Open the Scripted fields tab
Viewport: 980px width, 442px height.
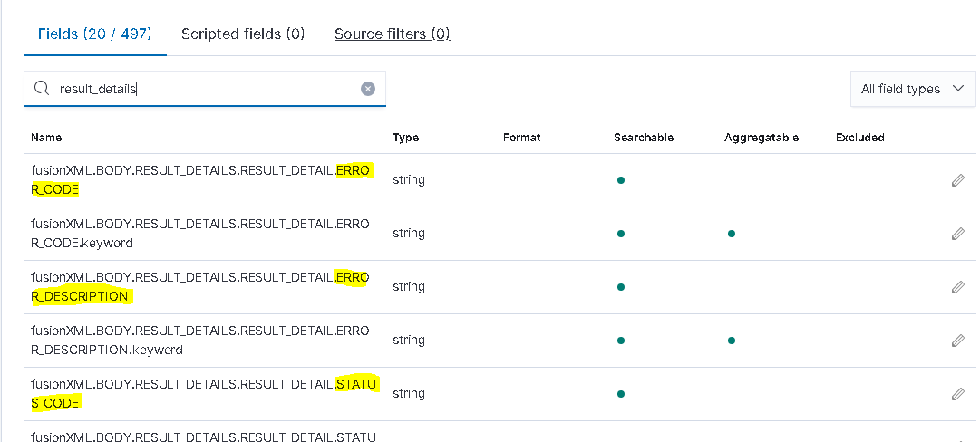coord(243,34)
